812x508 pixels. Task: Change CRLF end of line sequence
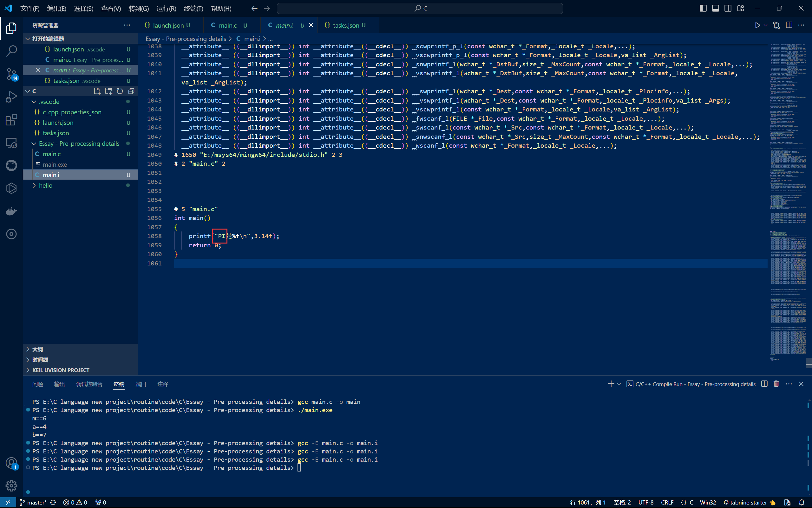click(667, 502)
